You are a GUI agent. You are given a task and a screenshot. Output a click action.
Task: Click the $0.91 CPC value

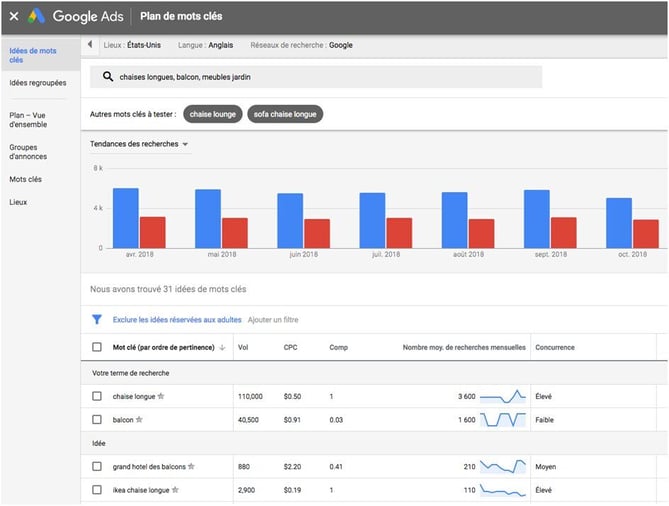[292, 420]
